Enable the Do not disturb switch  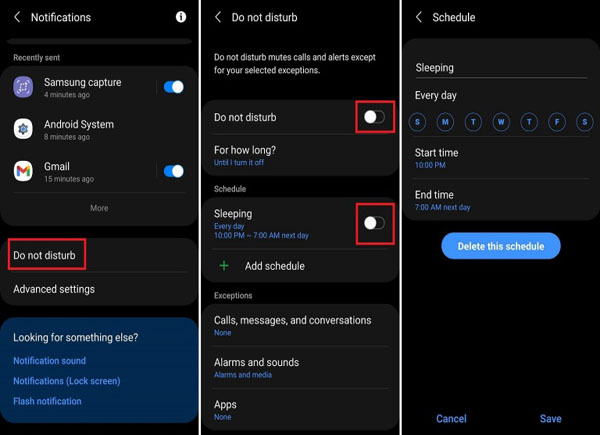374,117
